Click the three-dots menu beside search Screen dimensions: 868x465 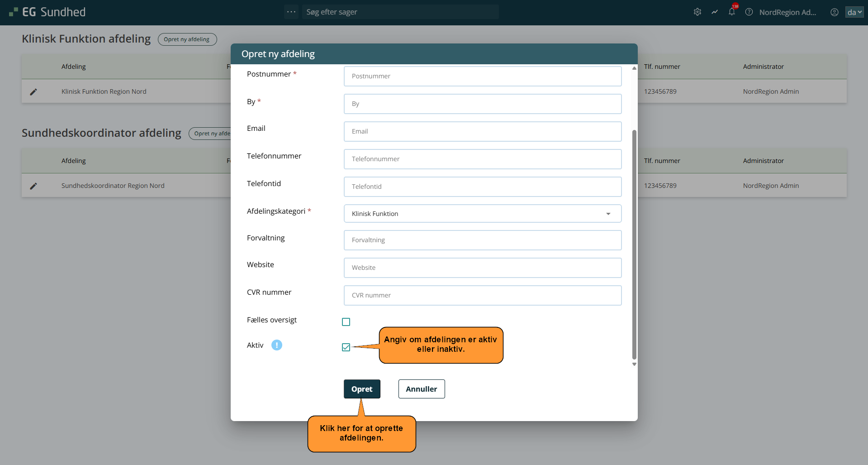pos(291,12)
